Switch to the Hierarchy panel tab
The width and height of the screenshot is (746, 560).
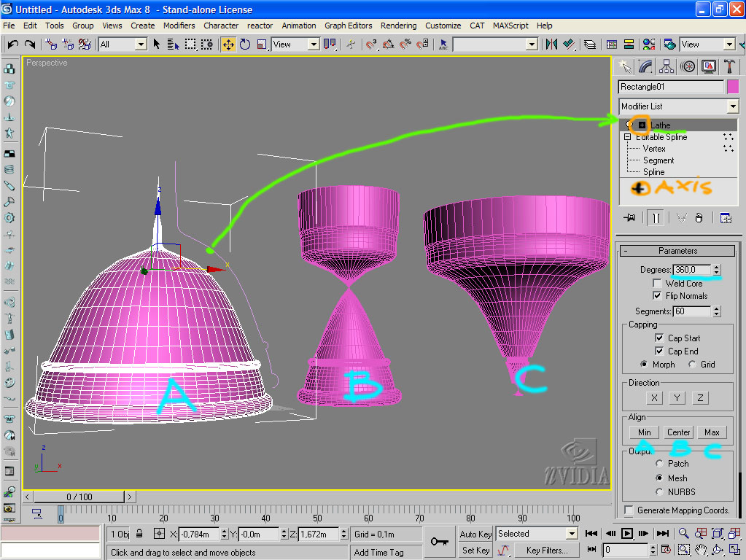point(667,66)
